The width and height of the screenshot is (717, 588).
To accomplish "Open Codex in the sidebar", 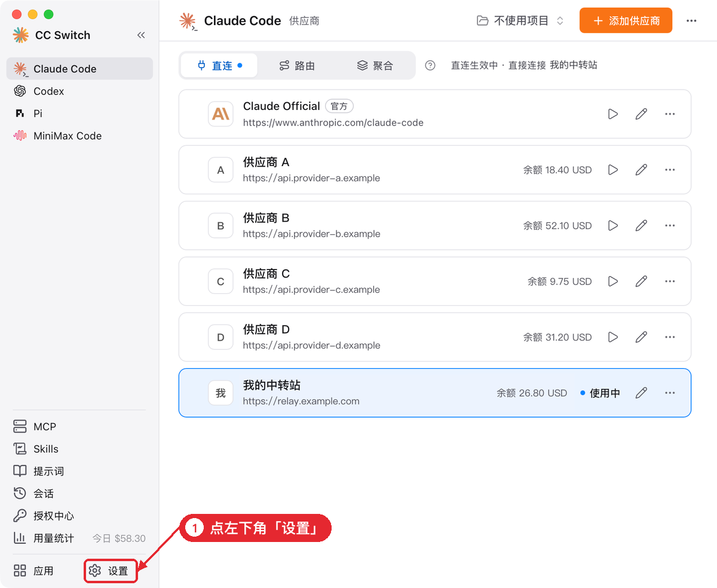I will 79,91.
